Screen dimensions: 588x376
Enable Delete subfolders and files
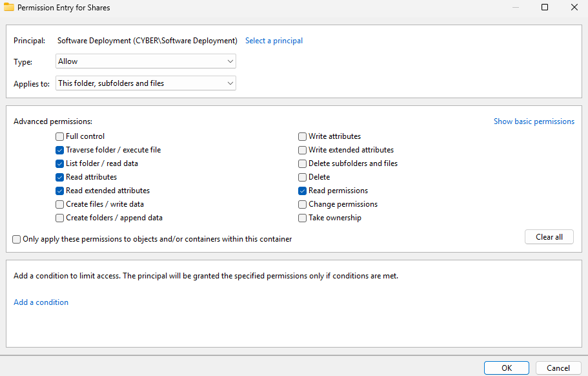[303, 163]
